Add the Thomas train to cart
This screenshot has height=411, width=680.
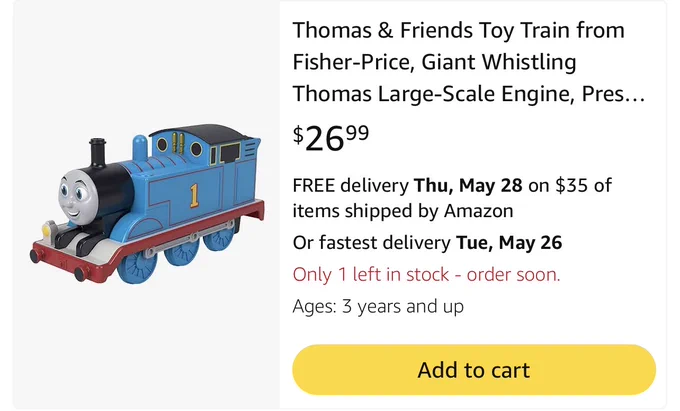point(474,370)
